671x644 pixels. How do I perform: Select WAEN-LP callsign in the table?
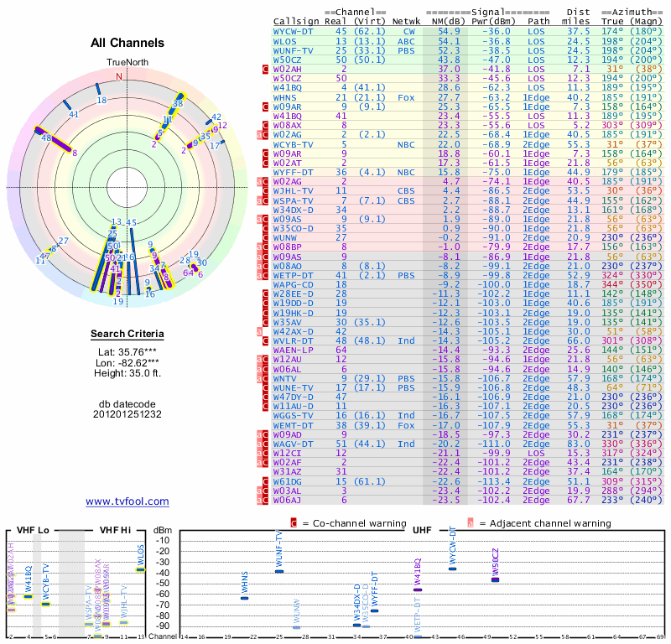click(293, 350)
